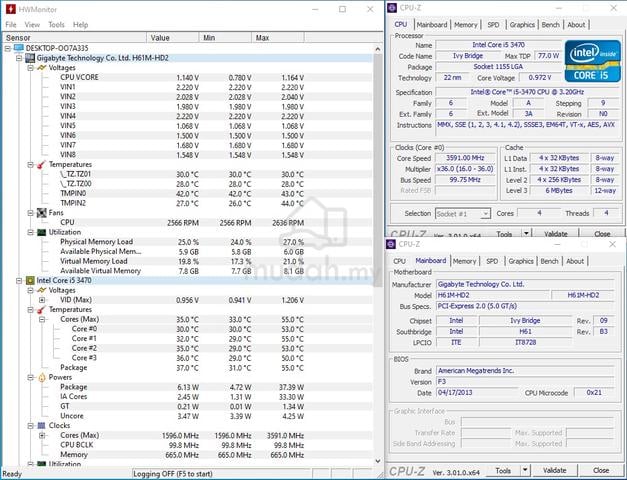Open the SPD tab in upper CPU-Z
The image size is (627, 480).
coord(493,25)
